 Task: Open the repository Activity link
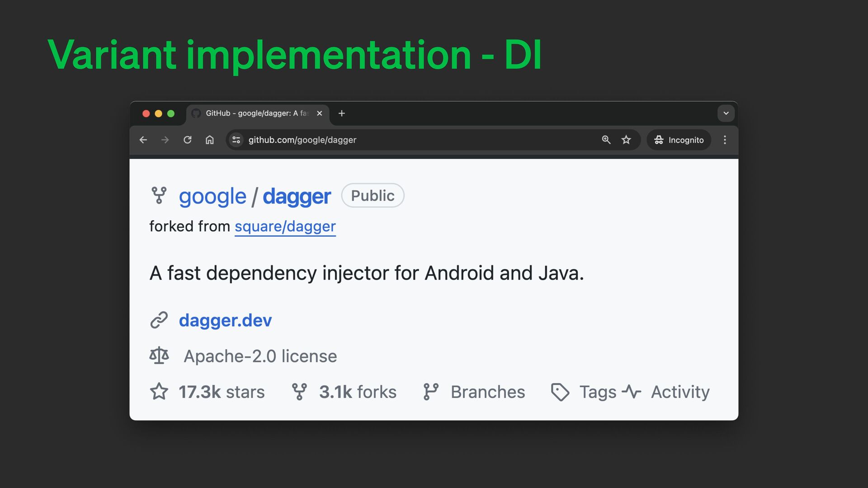(680, 392)
